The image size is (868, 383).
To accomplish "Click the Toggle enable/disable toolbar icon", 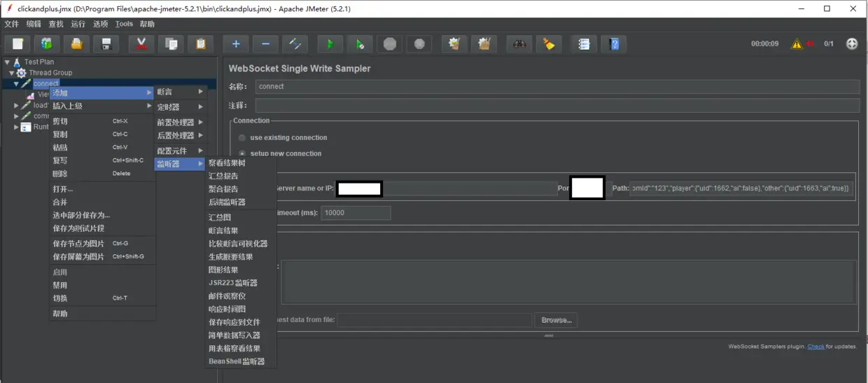I will (295, 44).
